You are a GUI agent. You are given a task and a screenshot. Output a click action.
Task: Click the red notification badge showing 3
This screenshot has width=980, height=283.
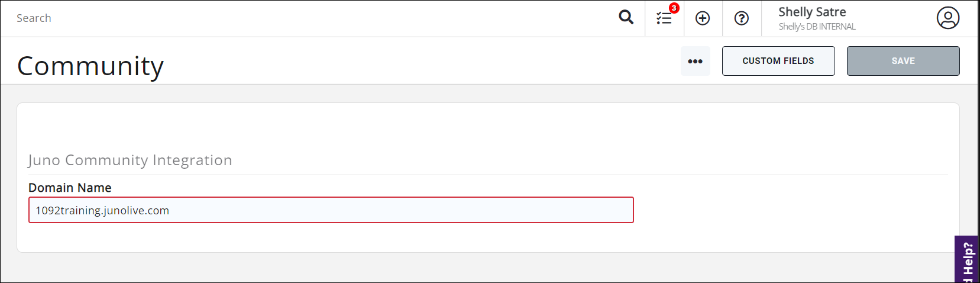click(674, 8)
